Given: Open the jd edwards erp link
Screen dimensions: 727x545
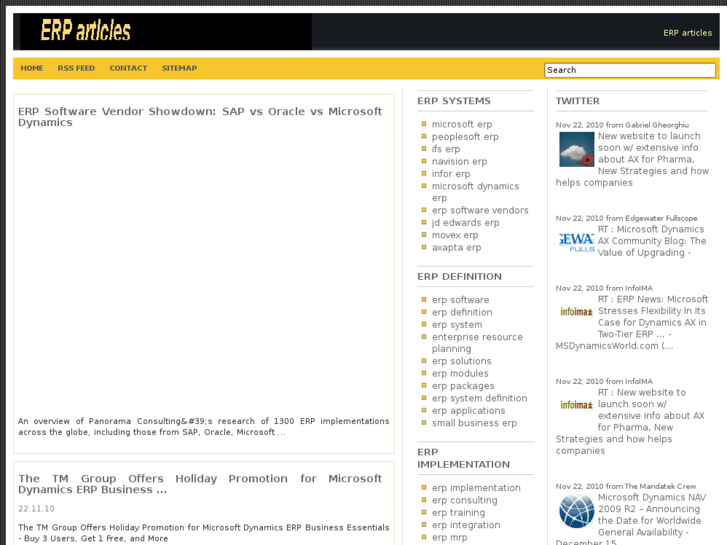Looking at the screenshot, I should (466, 223).
